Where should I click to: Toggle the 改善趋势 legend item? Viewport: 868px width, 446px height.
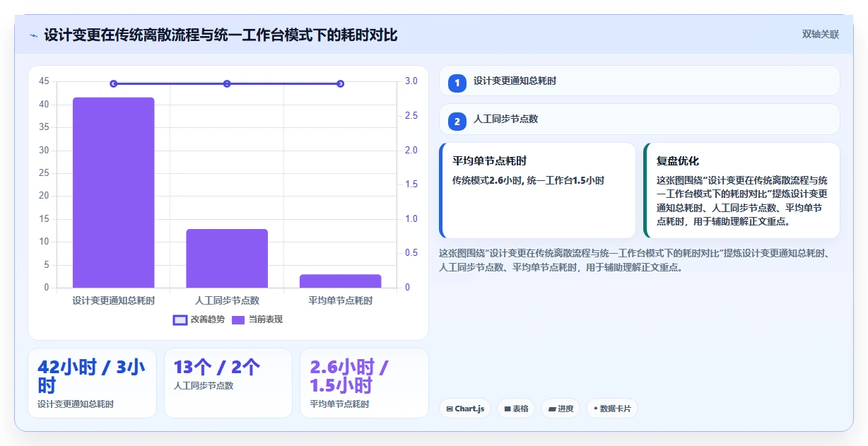click(199, 319)
